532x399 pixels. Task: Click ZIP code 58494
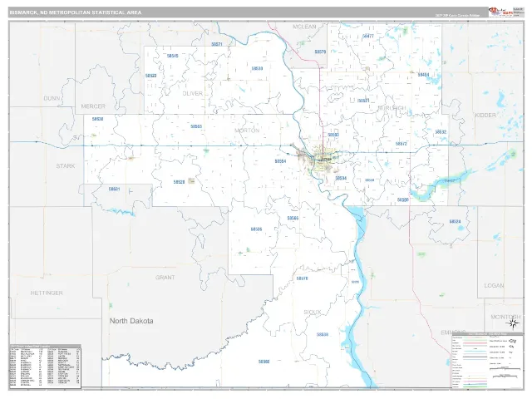423,75
